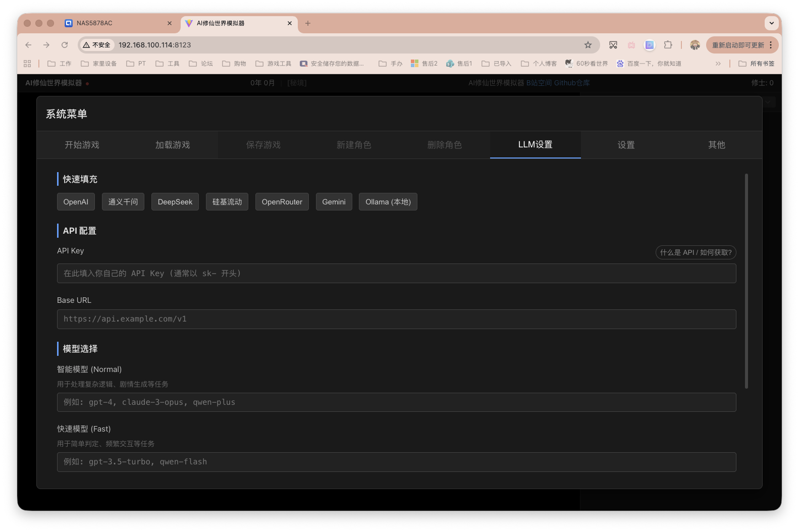Close the AI修仙世界模拟器 browser tab

290,23
